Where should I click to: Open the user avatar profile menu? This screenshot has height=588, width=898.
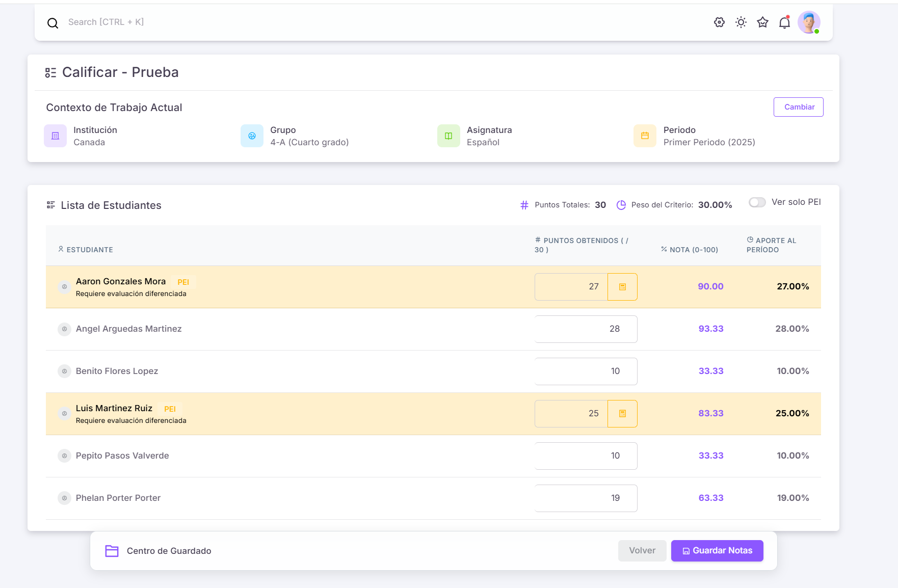[808, 22]
